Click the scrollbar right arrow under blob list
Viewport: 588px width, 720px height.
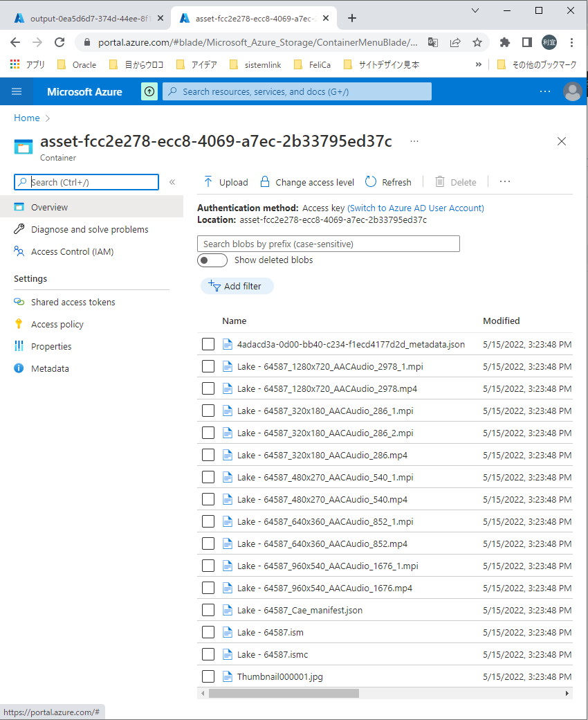coord(567,694)
